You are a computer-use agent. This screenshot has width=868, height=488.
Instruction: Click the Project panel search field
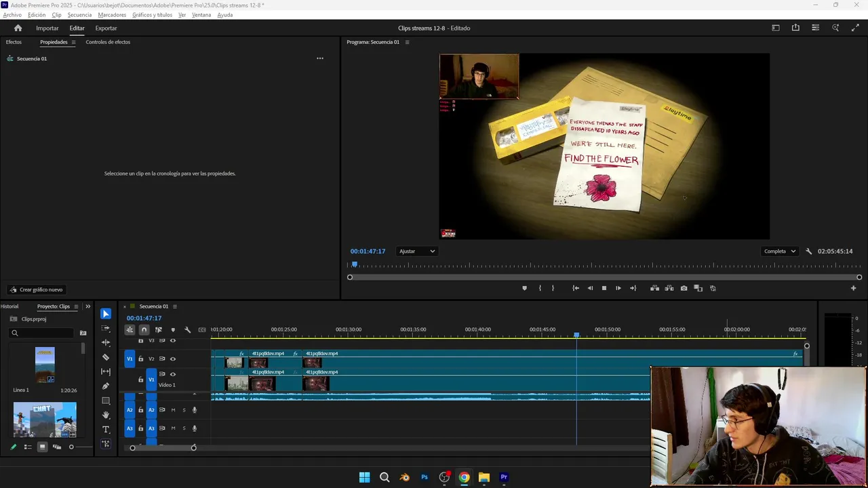pos(41,333)
